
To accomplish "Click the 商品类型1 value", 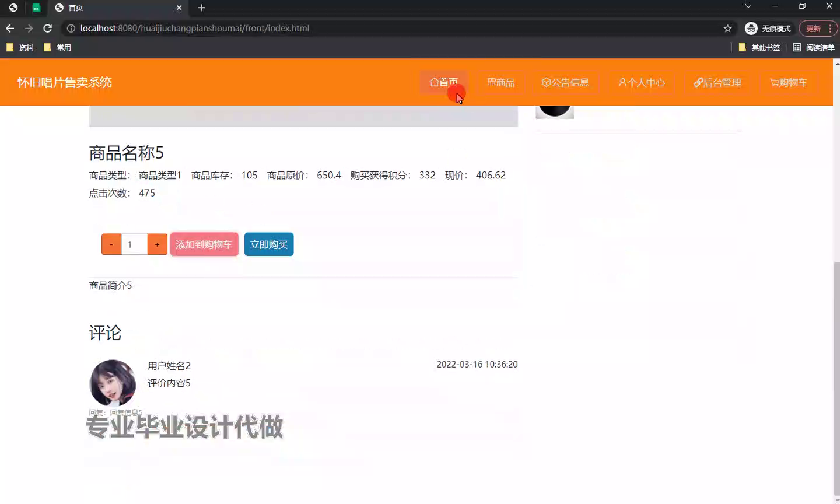I will point(160,175).
